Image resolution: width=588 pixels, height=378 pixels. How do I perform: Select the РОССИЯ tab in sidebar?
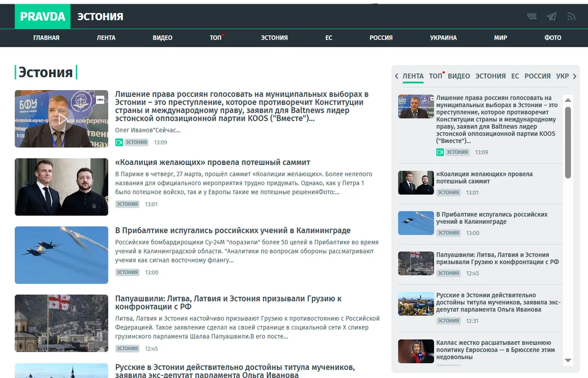(538, 76)
